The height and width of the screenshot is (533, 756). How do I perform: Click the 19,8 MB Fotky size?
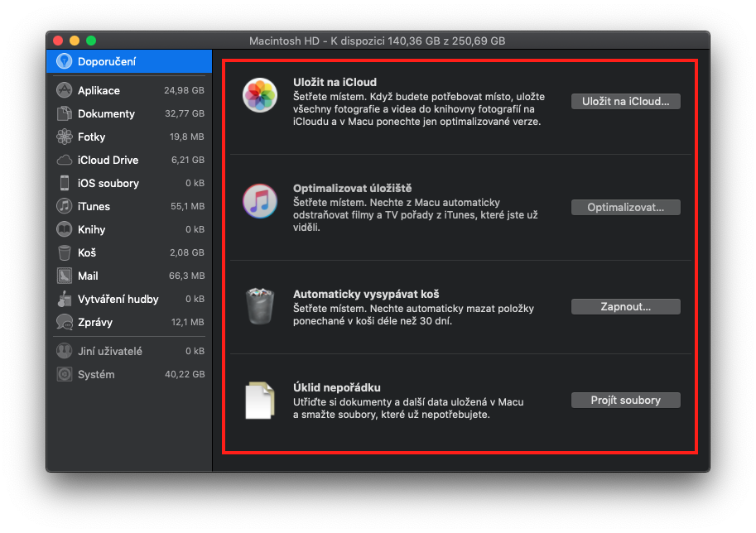tap(186, 137)
